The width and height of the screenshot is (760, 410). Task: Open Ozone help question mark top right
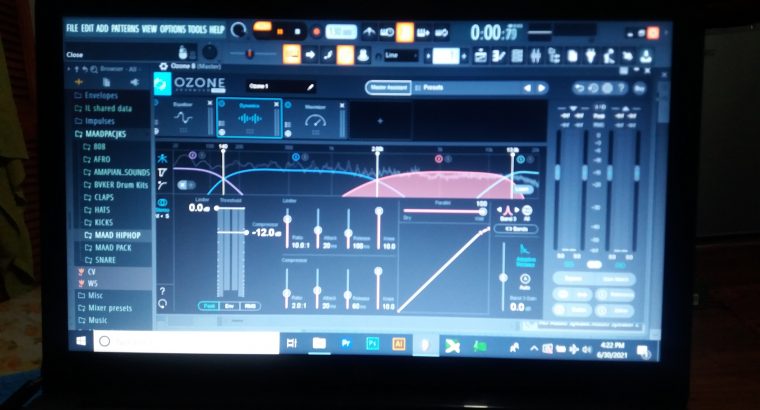tap(621, 89)
